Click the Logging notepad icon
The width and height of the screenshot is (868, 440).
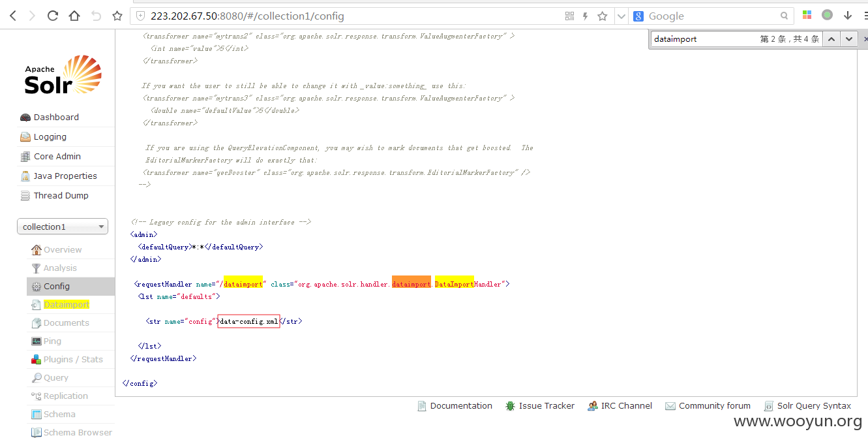pyautogui.click(x=25, y=137)
